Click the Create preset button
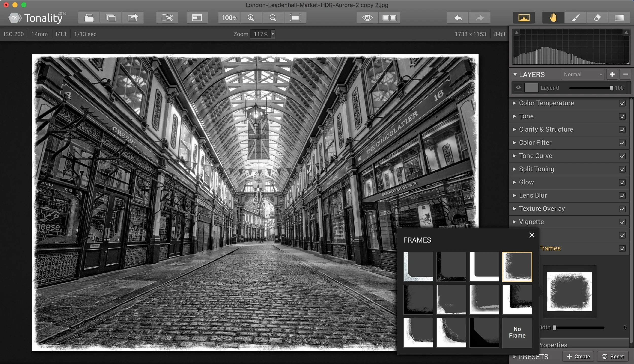This screenshot has width=634, height=364. 578,356
